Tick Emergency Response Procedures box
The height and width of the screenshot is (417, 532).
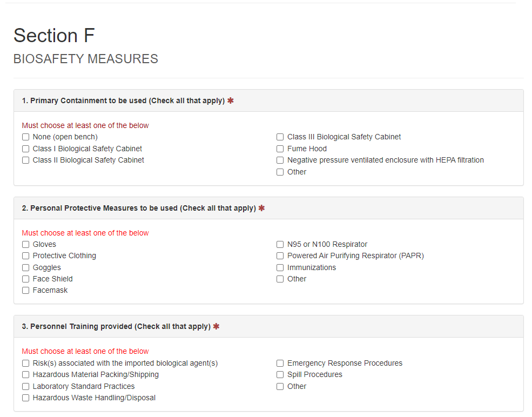point(280,364)
